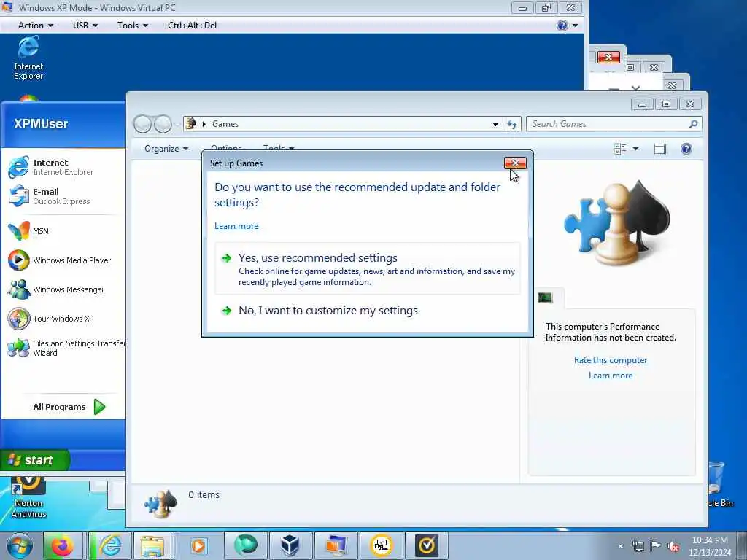Screen dimensions: 747x560
Task: Open the USB menu of Virtual PC
Action: click(x=85, y=26)
